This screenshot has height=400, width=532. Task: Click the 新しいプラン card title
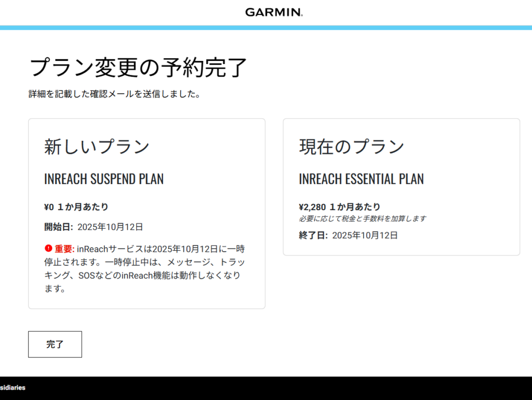pos(97,147)
